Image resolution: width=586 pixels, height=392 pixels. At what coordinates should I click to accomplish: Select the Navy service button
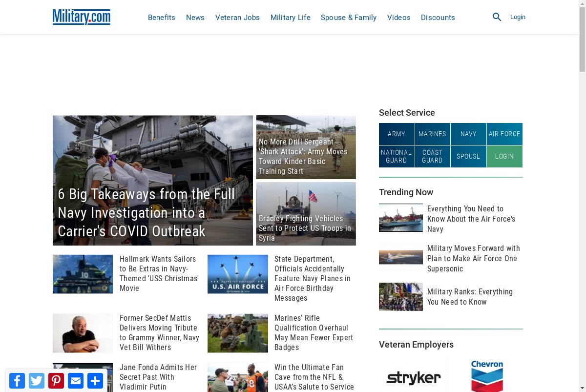click(x=468, y=134)
